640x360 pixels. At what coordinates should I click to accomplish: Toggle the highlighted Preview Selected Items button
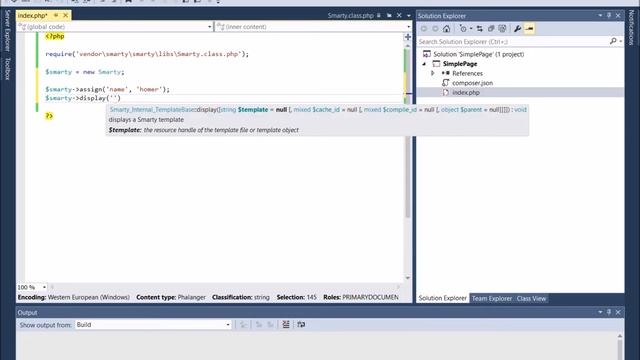pos(529,29)
